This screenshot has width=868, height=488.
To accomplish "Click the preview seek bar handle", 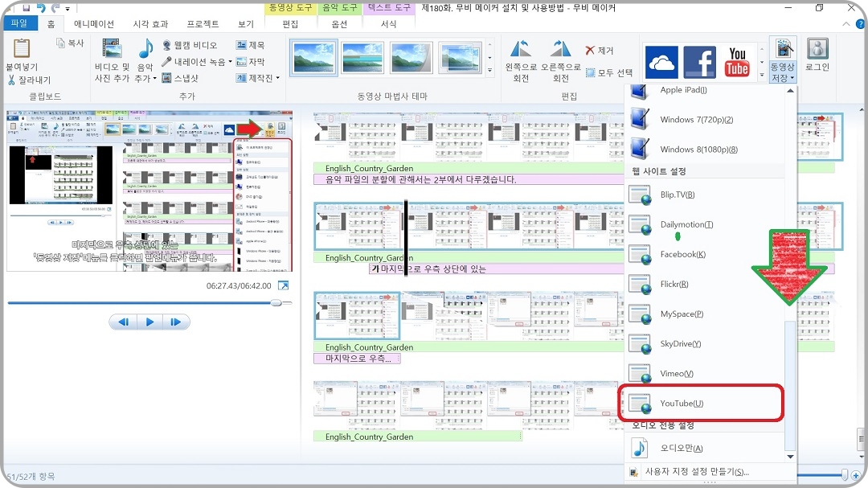I will pos(276,302).
